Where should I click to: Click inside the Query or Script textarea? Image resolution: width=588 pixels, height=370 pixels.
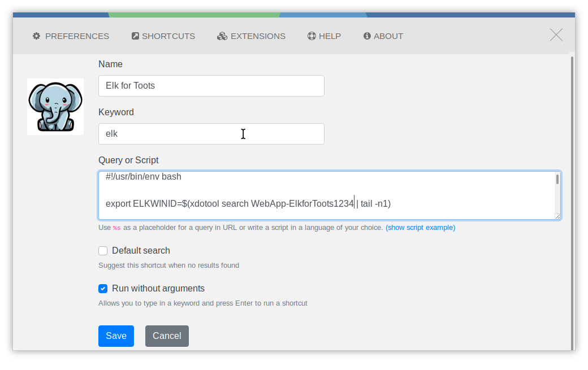point(329,195)
